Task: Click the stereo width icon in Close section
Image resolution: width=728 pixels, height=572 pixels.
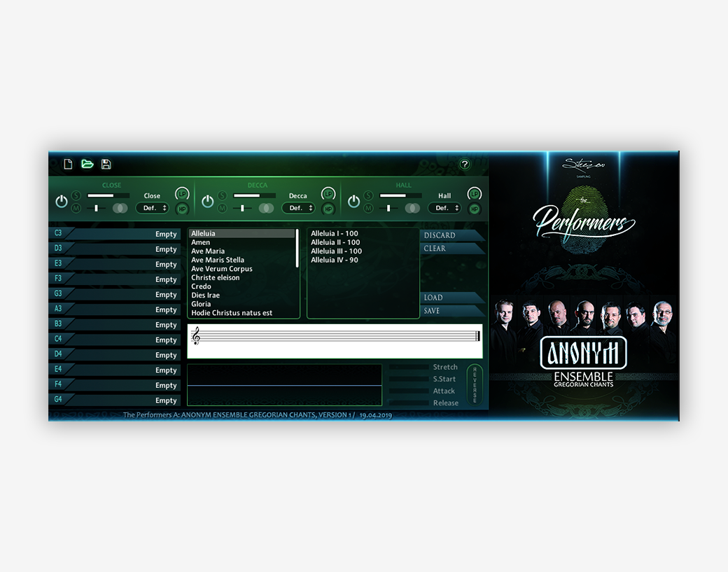Action: [120, 208]
